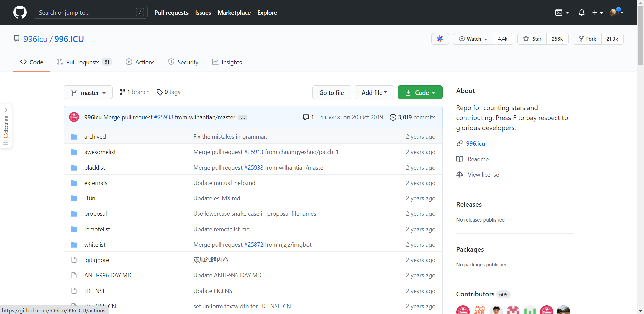Click the proposal folder icon
This screenshot has width=644, height=314.
[74, 214]
